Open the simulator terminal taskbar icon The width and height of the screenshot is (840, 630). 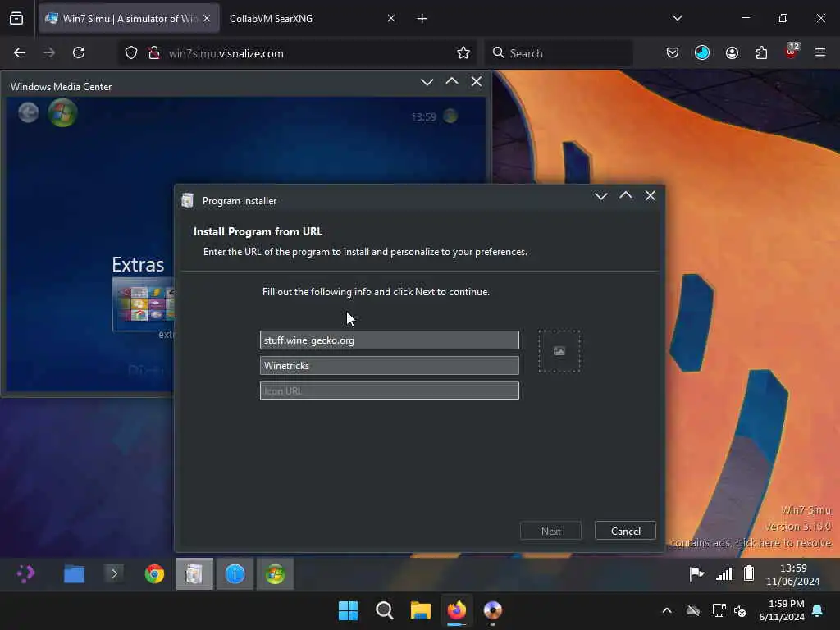tap(114, 574)
